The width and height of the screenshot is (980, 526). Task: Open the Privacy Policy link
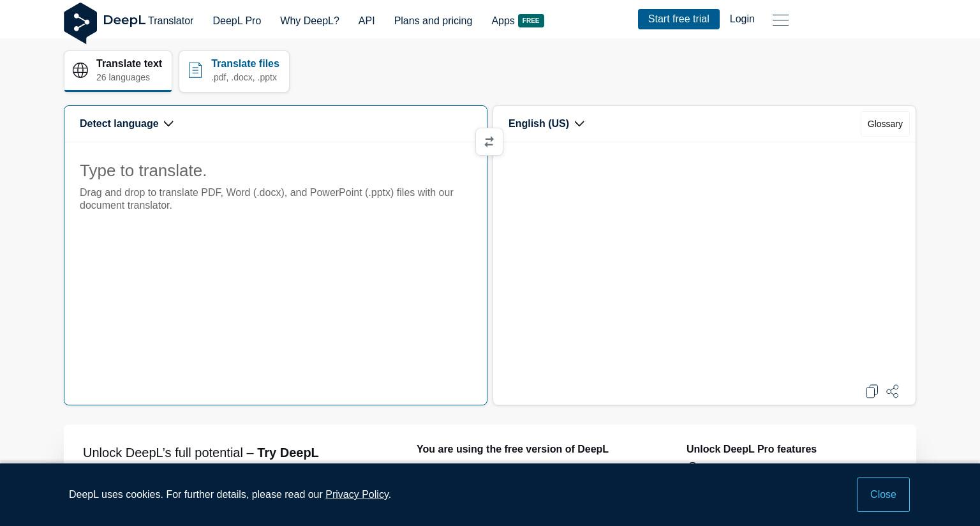tap(357, 495)
